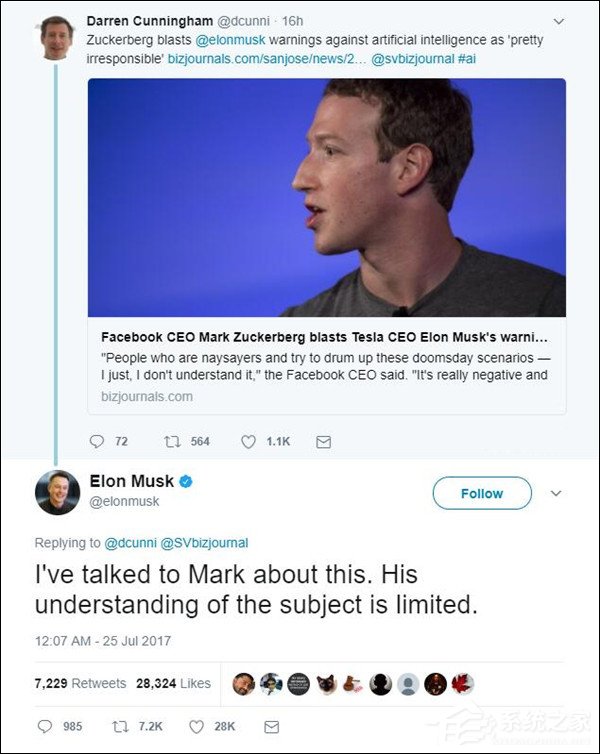Viewport: 600px width, 754px height.
Task: Like Darren Cunningham's tweet with 1.1K likes
Action: pyautogui.click(x=248, y=442)
